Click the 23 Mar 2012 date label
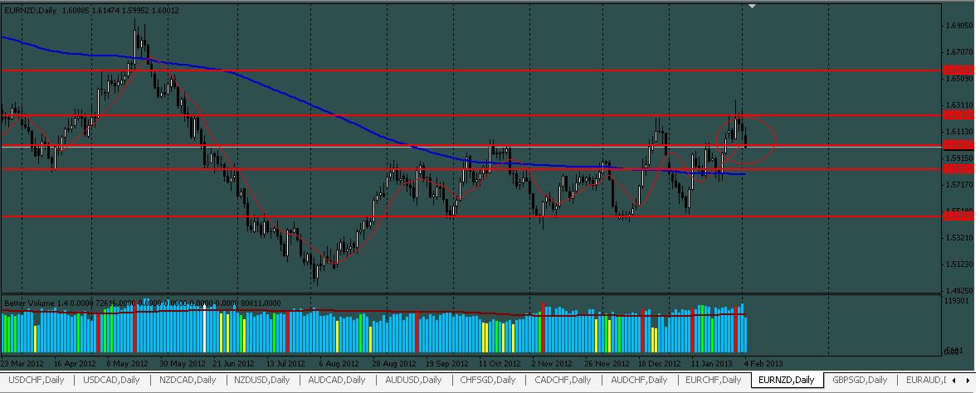The image size is (980, 393). pyautogui.click(x=22, y=362)
